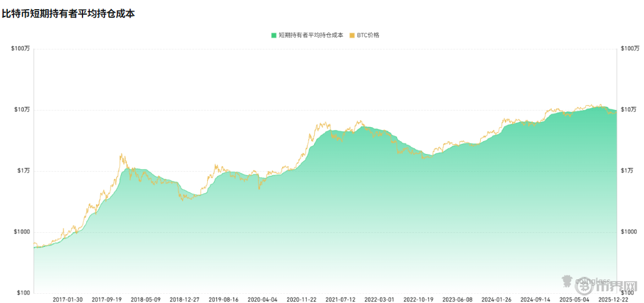The height and width of the screenshot is (303, 644).
Task: Click the green 短期持有者平均持仓成本 legend swatch
Action: pyautogui.click(x=274, y=35)
